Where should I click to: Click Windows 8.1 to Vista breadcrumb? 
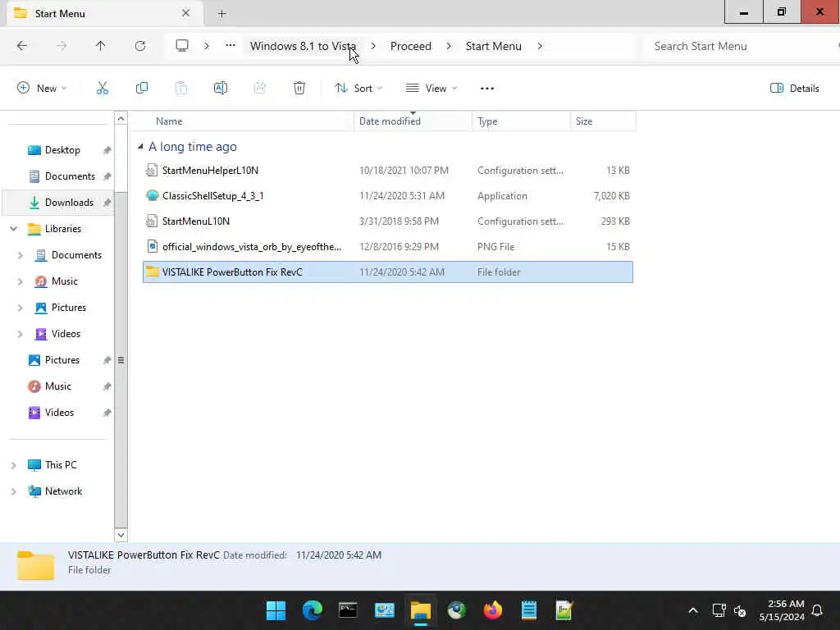[304, 46]
